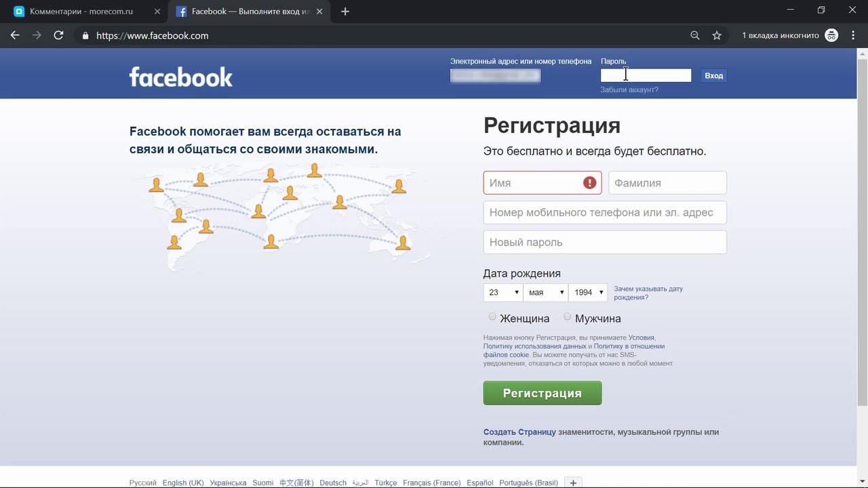Select Türkçe language

[386, 483]
